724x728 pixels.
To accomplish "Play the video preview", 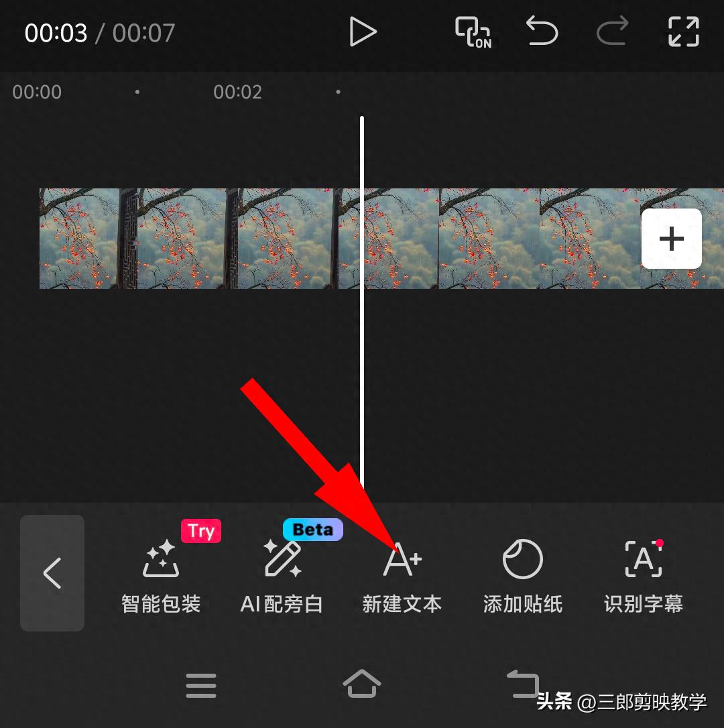I will coord(362,32).
